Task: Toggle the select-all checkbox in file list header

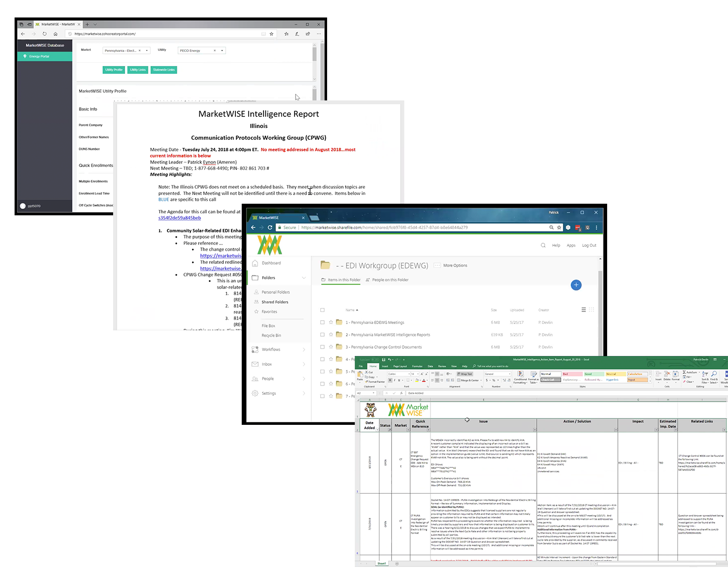Action: tap(322, 310)
